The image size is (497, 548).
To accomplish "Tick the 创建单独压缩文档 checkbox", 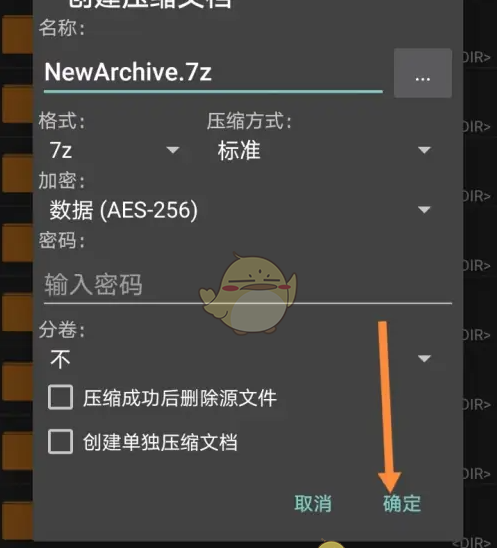I will (x=60, y=441).
